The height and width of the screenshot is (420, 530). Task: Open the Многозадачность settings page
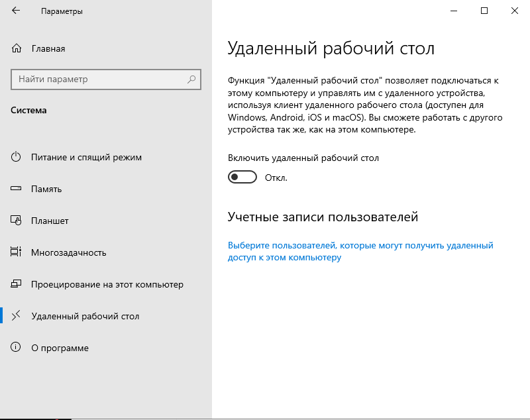[x=72, y=252]
